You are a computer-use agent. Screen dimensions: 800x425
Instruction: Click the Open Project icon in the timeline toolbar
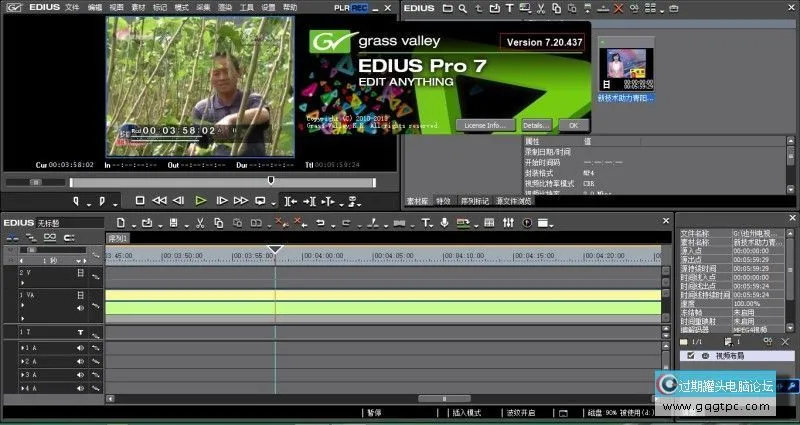(x=147, y=223)
